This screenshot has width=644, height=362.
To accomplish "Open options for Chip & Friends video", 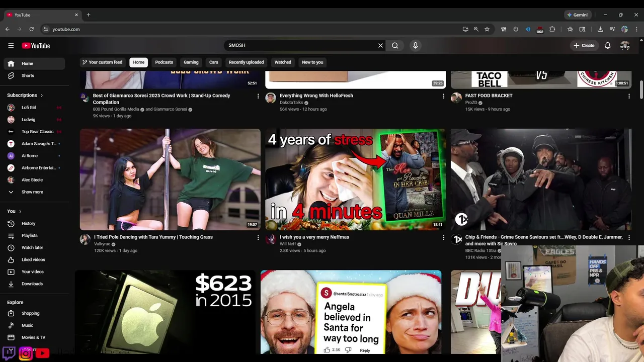I will (x=629, y=237).
